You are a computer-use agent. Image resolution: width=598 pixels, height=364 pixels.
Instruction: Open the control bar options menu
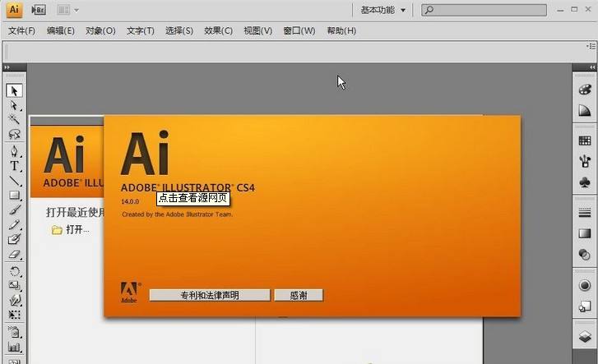tap(591, 46)
